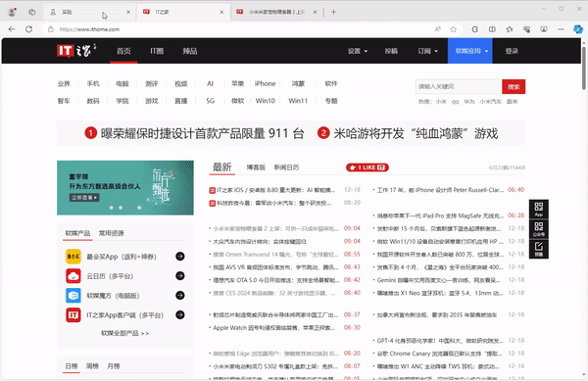The width and height of the screenshot is (588, 381).
Task: Close the IT之家 tab
Action: (221, 12)
